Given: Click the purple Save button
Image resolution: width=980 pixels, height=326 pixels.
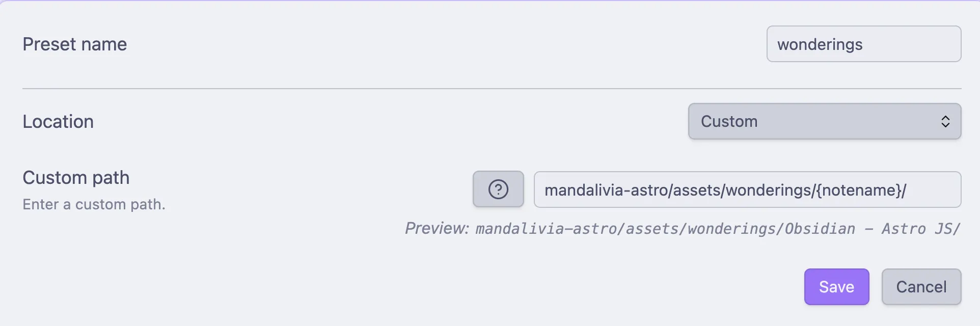Looking at the screenshot, I should 837,287.
